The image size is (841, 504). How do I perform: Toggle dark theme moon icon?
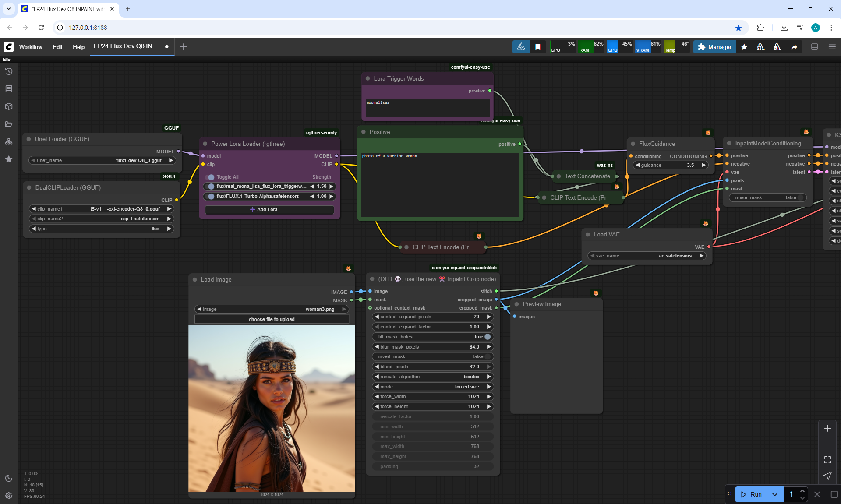[x=9, y=478]
